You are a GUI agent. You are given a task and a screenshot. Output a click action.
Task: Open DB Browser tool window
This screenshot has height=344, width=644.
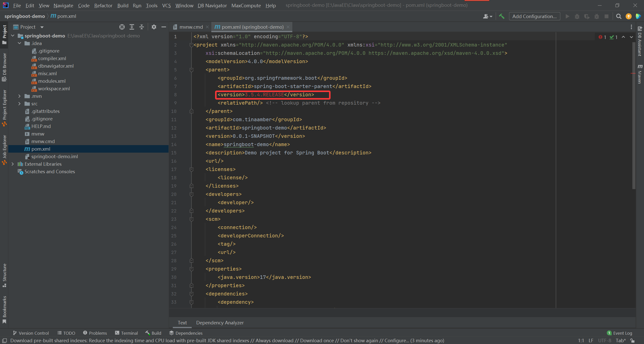tap(4, 67)
